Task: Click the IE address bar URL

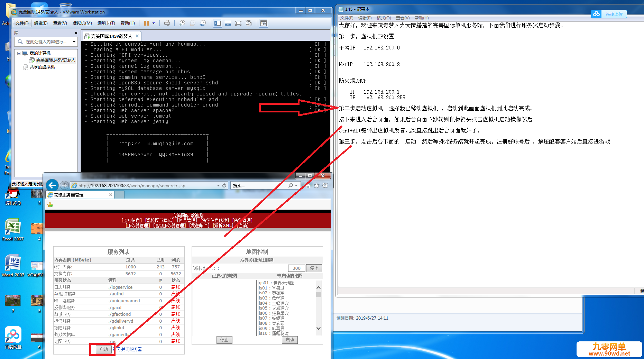Action: point(132,186)
